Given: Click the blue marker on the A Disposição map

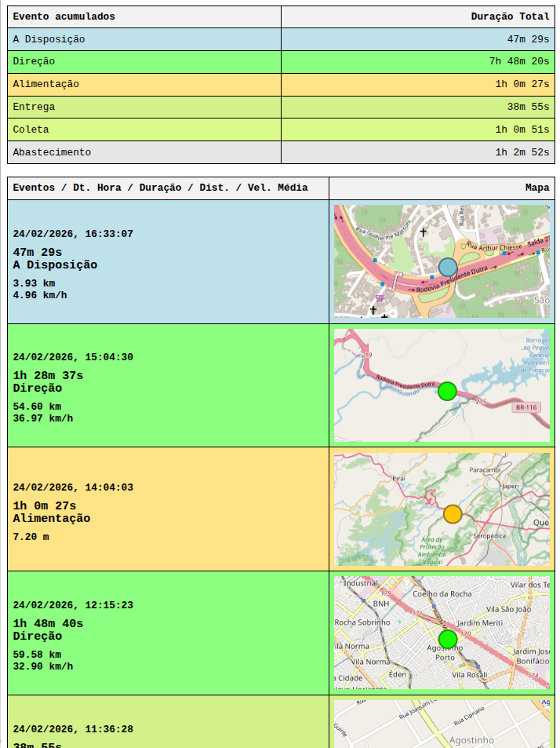Looking at the screenshot, I should pyautogui.click(x=448, y=268).
